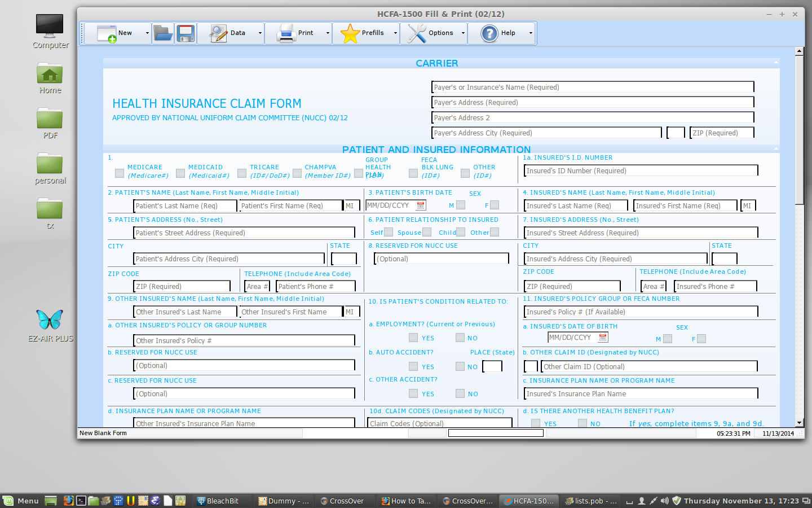Open Prefills star icon

click(x=350, y=33)
